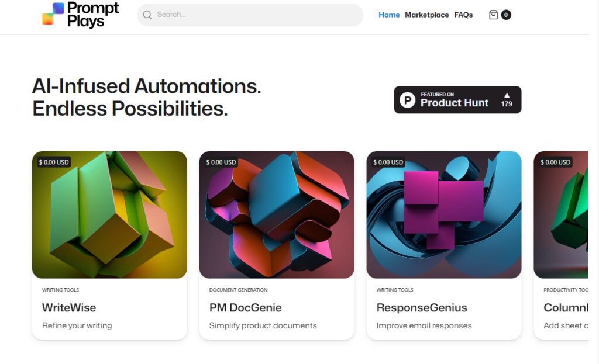Screen dimensions: 599x364
Task: Open the FAQs menu link
Action: (463, 15)
